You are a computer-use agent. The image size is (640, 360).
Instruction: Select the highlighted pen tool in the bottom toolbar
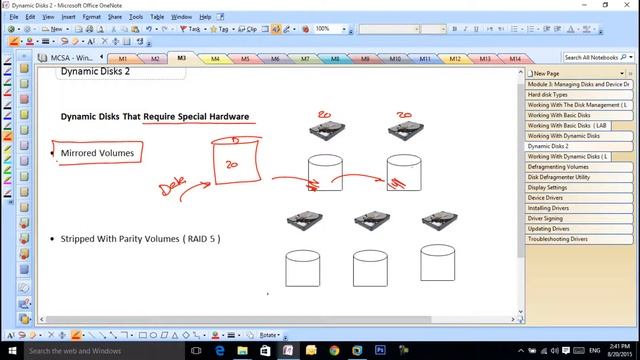76,336
